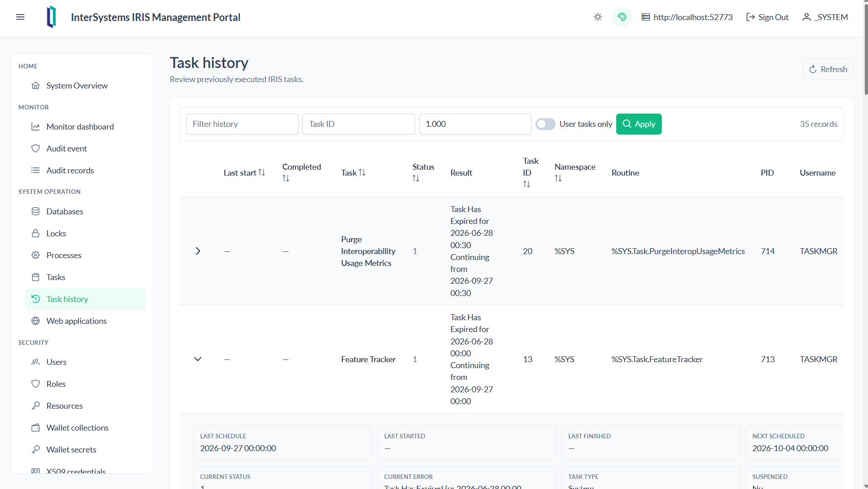Click the _SYSTEM user profile icon
This screenshot has height=489, width=868.
tap(806, 17)
